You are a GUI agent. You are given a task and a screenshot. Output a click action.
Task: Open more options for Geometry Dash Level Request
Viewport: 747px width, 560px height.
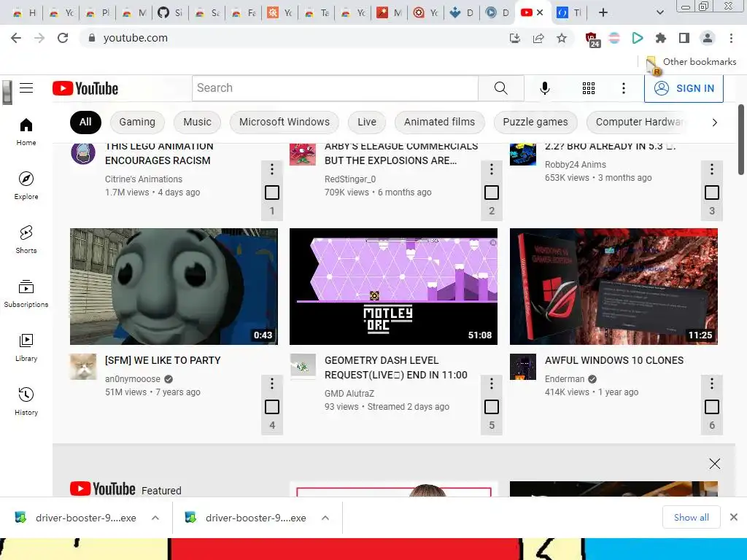pos(492,383)
